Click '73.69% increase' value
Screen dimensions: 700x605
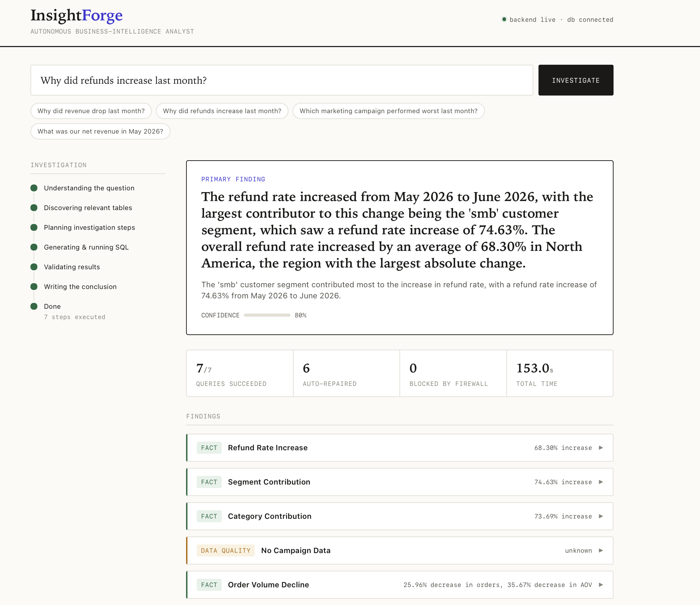[563, 516]
